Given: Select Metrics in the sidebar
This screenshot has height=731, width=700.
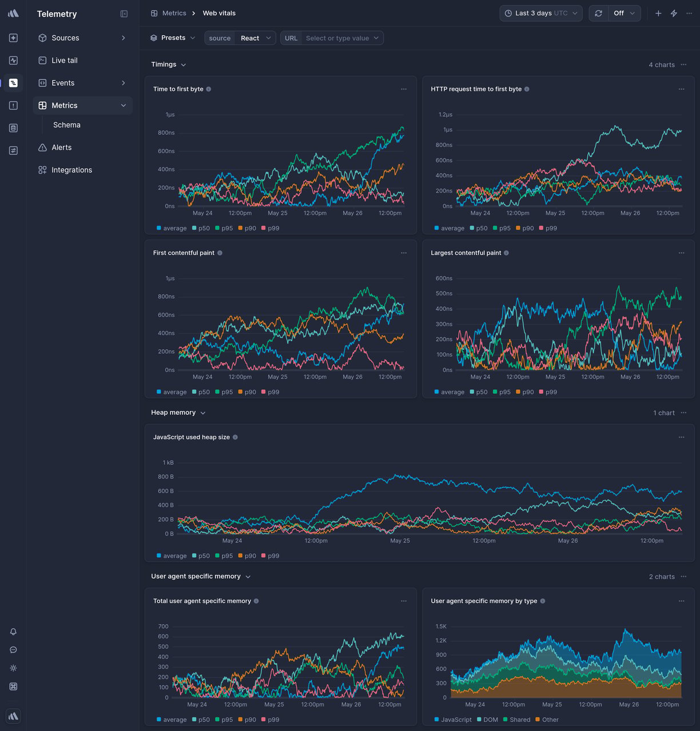Looking at the screenshot, I should [82, 105].
